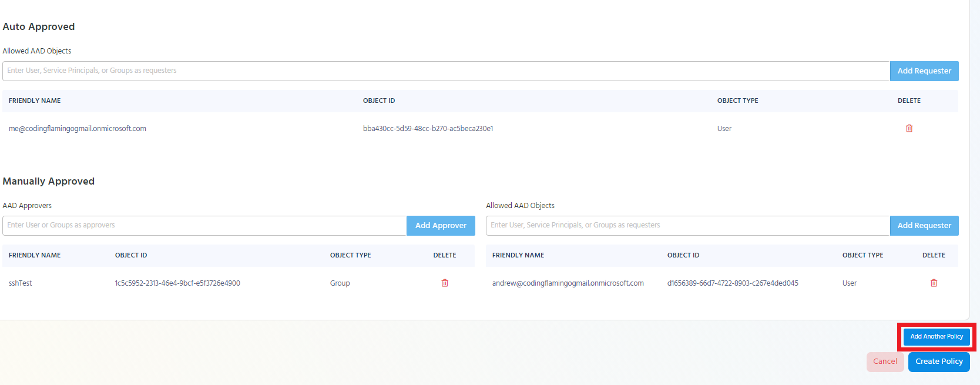Delete the sshTest approver group
Viewport: 980px width, 385px height.
pyautogui.click(x=445, y=283)
